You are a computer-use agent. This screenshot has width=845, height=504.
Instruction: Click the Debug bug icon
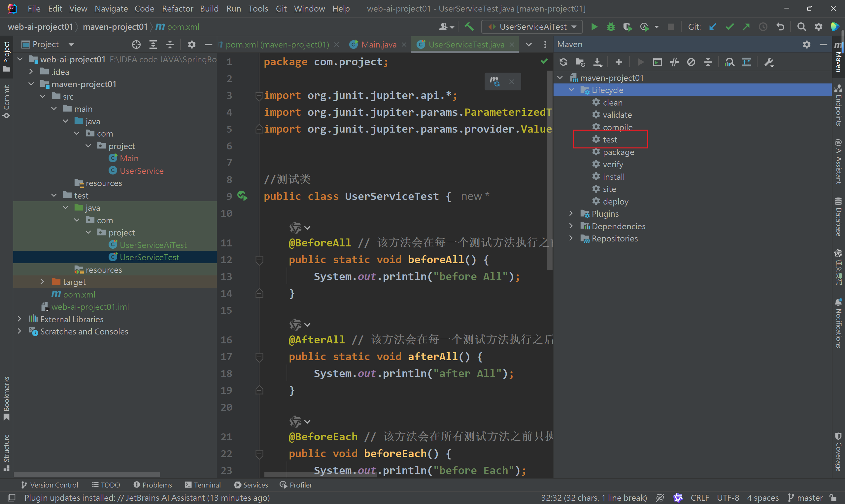(x=611, y=27)
